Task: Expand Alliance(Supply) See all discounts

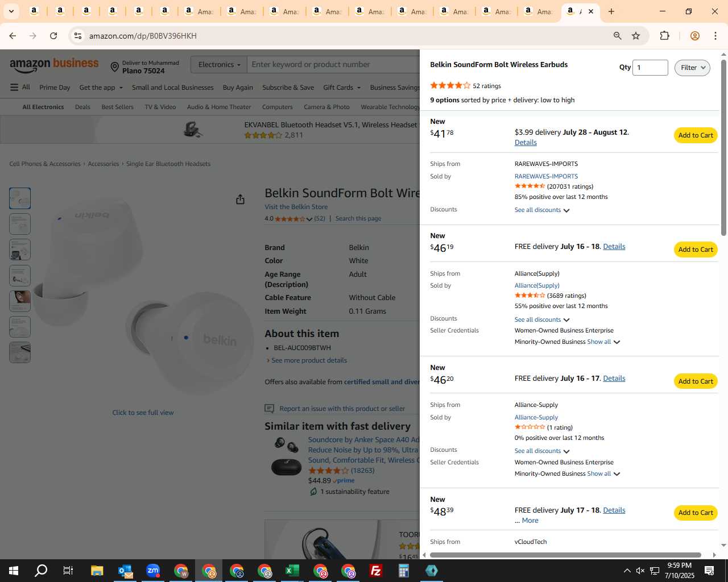Action: pos(542,320)
